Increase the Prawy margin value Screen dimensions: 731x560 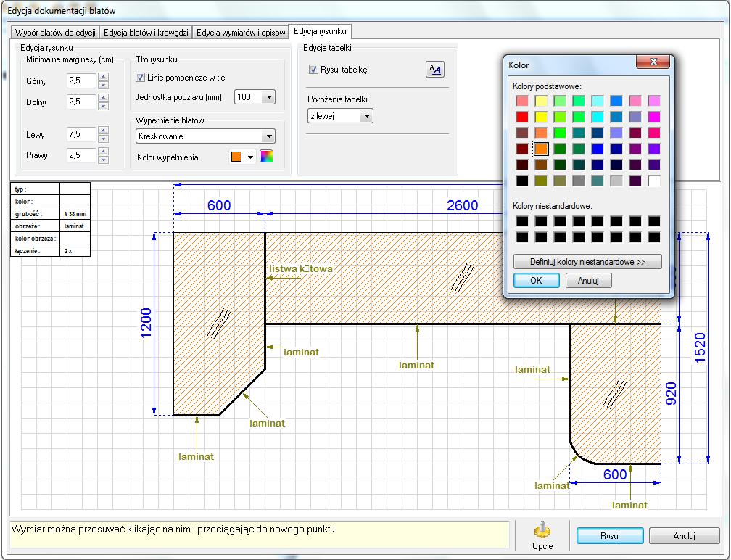pos(104,151)
